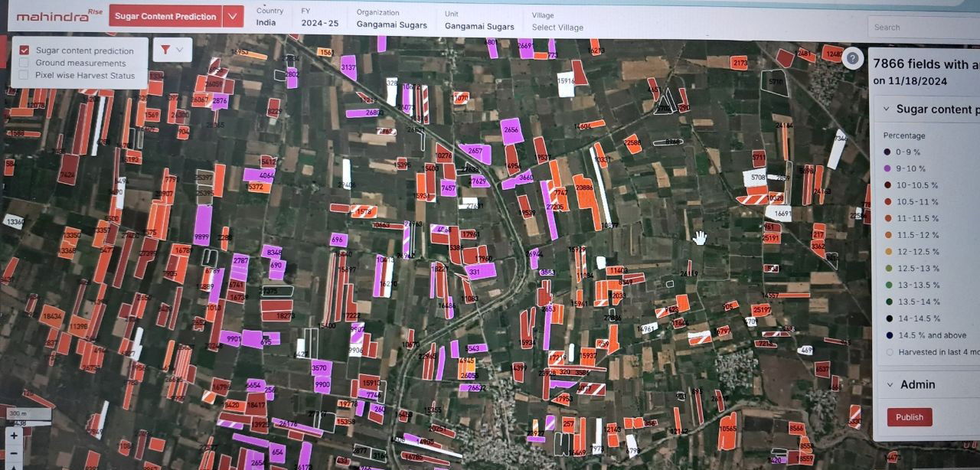Select the 0-9 % legend swatch
The width and height of the screenshot is (980, 470).
click(887, 152)
